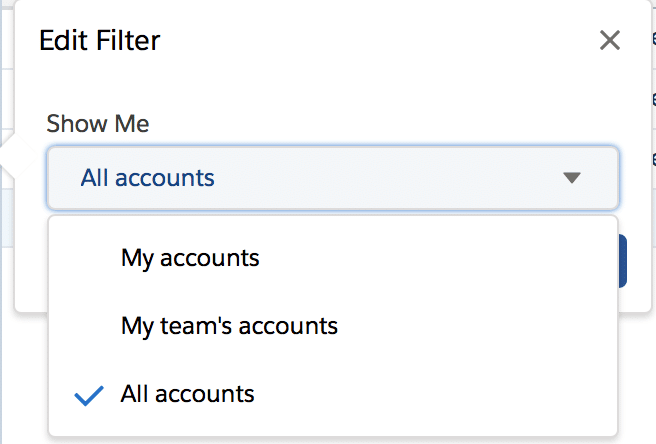Click the background list behind the panel's right edge

(x=647, y=120)
